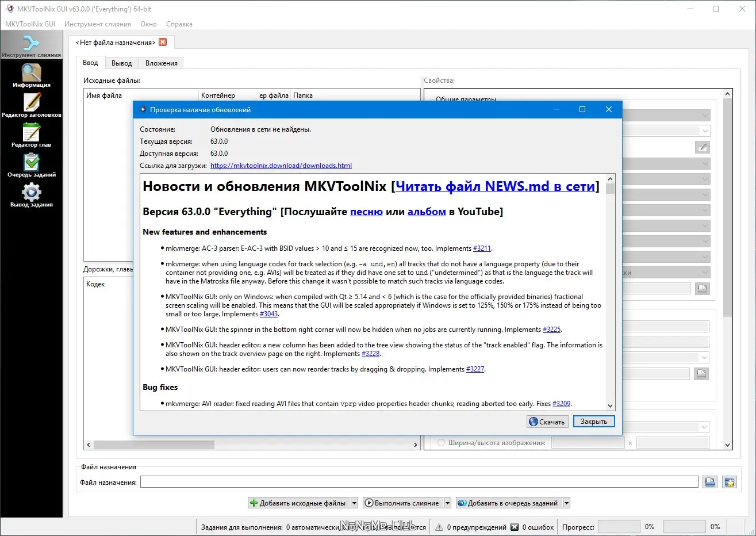Open Очередь заданий (job queue) in the sidebar

click(31, 165)
